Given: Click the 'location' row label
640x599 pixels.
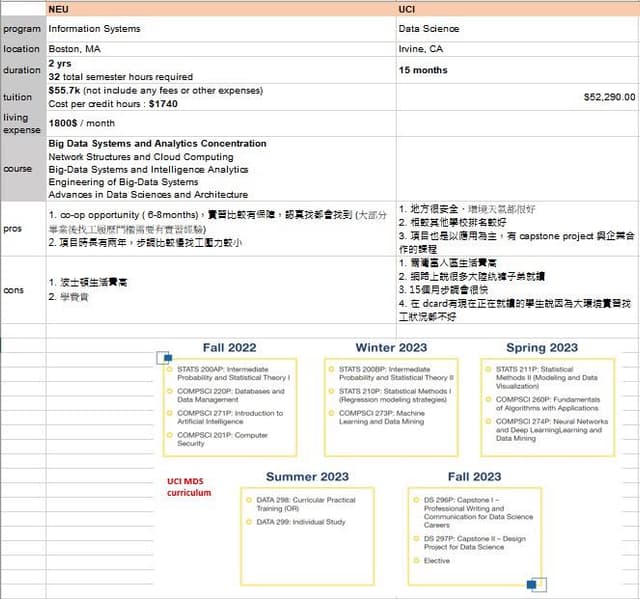Looking at the screenshot, I should 21,49.
